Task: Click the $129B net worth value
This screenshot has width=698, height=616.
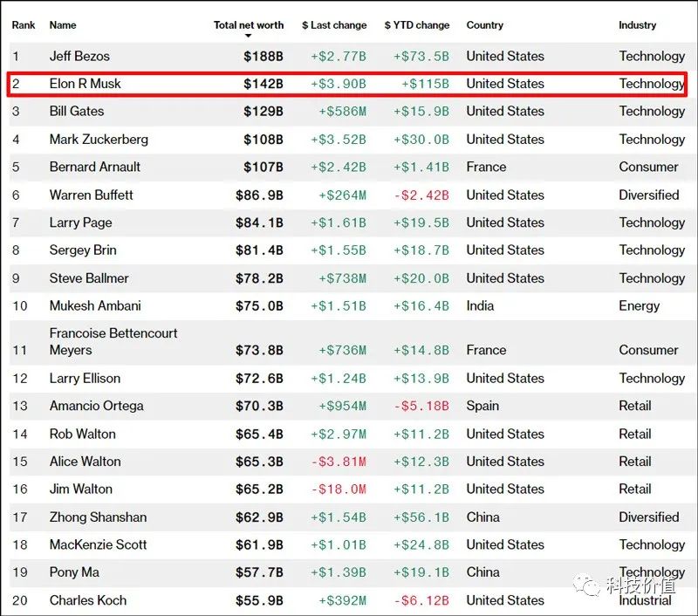Action: (263, 112)
